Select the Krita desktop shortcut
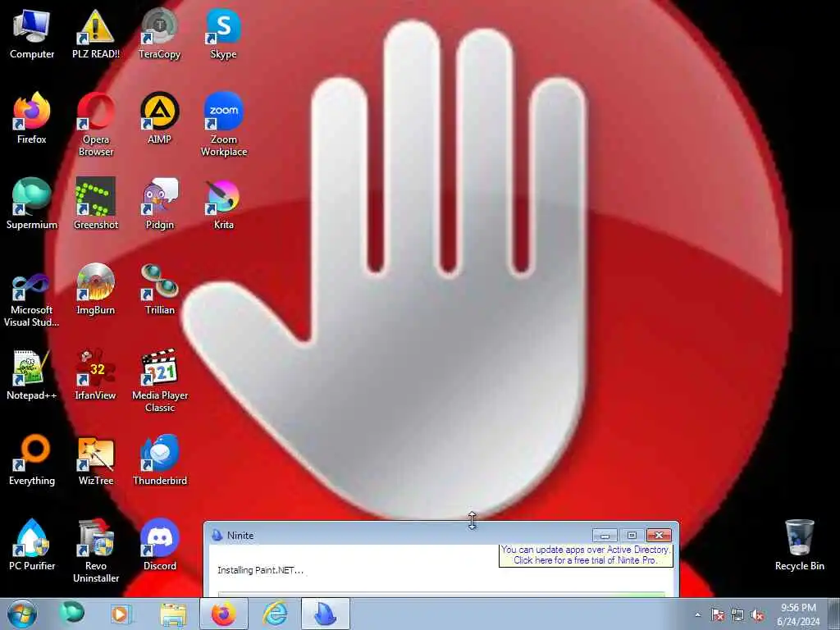 (223, 204)
